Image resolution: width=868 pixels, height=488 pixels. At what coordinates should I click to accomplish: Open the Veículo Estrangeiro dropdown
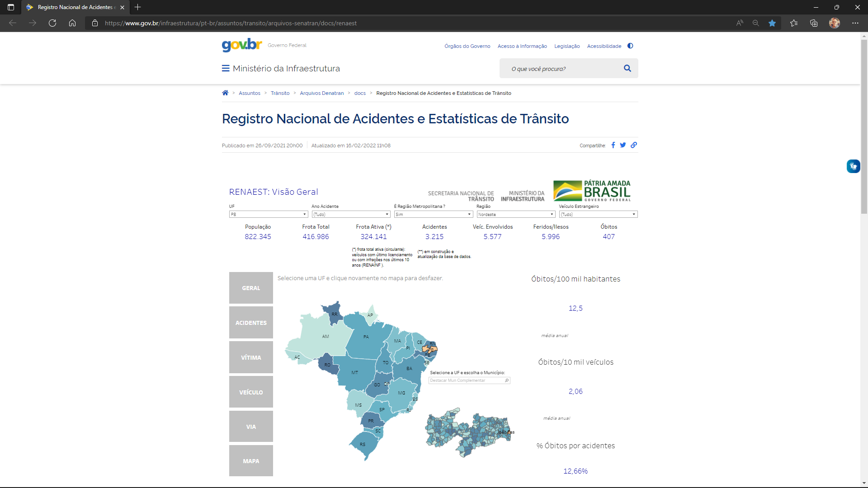tap(598, 214)
